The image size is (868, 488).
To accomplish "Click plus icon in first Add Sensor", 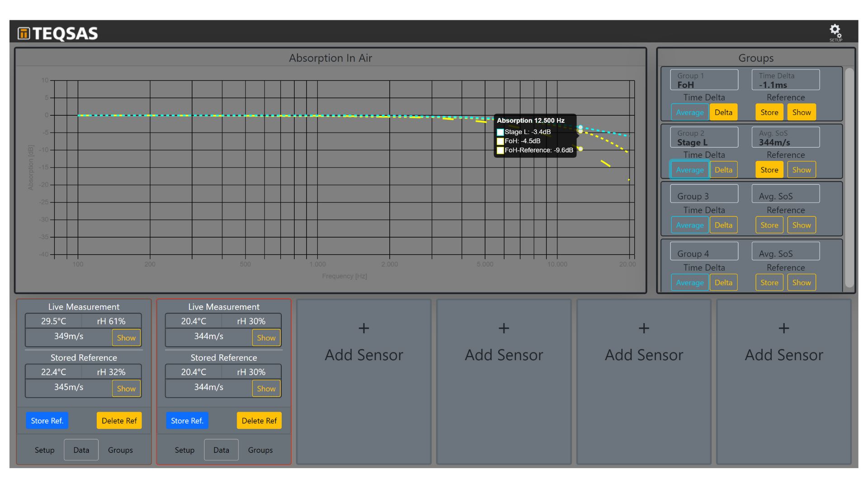I will point(363,328).
